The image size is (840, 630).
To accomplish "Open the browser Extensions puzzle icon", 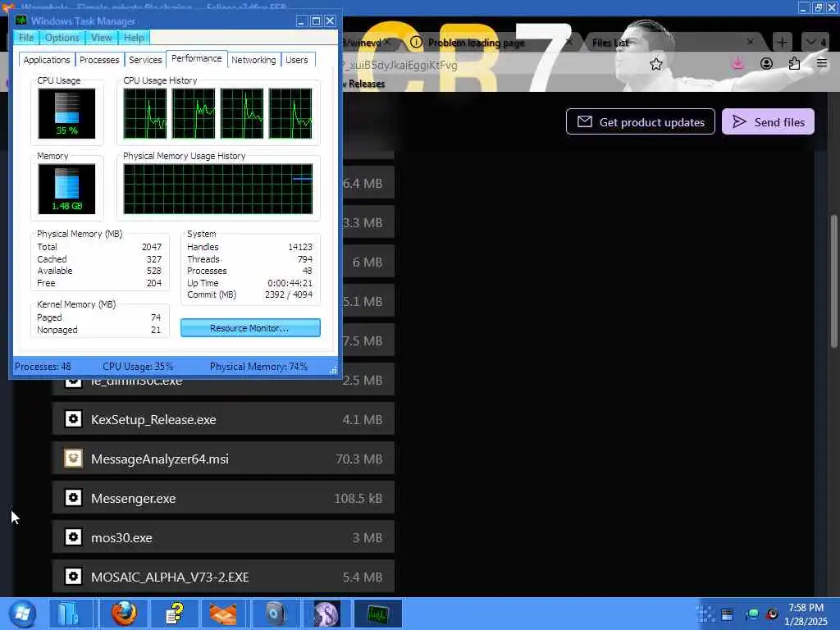I will coord(794,64).
